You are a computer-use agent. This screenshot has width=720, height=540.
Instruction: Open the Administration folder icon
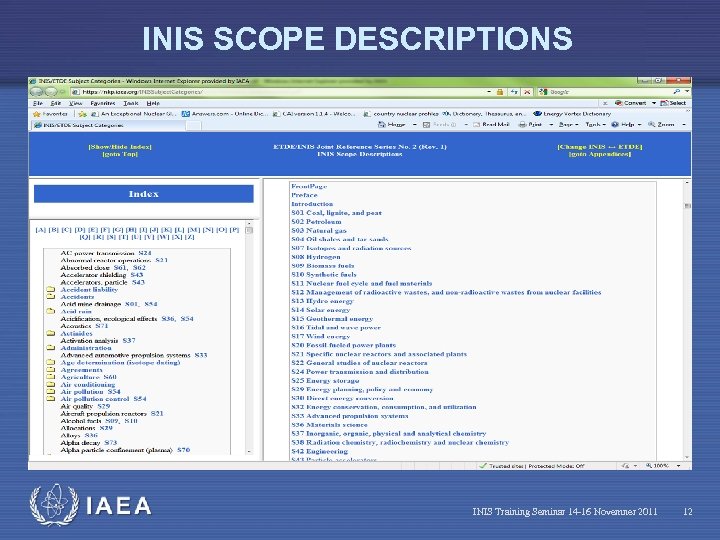[x=51, y=348]
